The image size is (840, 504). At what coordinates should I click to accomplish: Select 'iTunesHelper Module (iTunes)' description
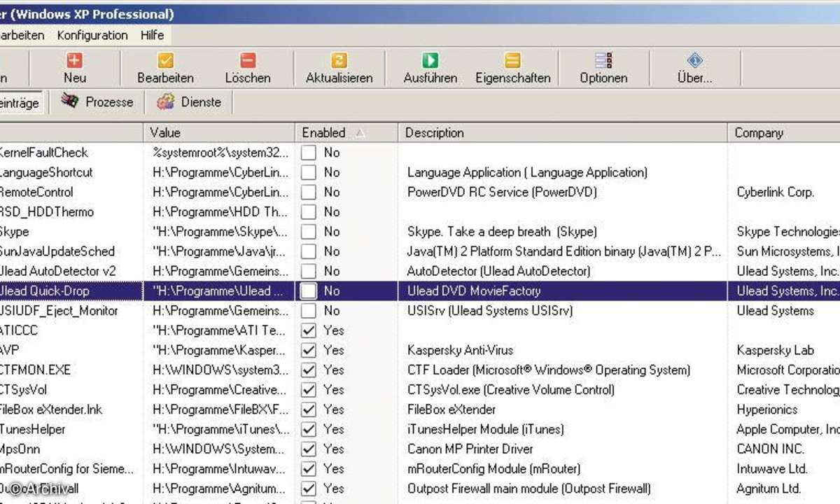click(485, 429)
